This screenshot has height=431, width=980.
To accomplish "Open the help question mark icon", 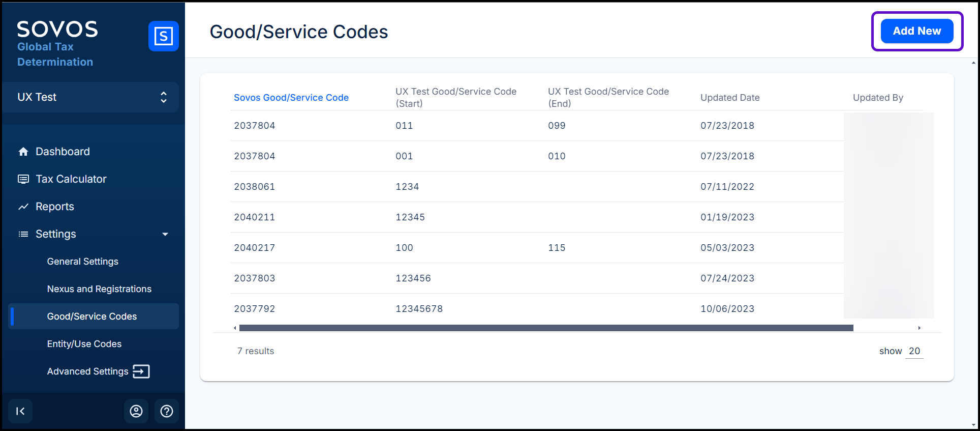I will pos(167,411).
